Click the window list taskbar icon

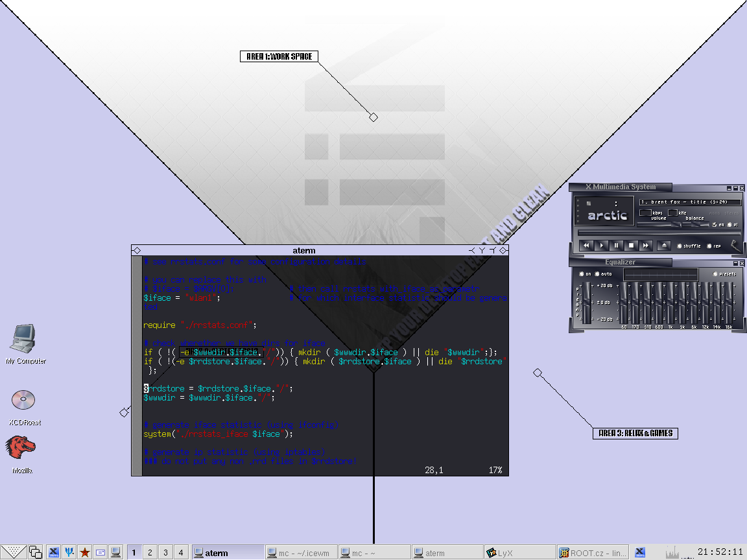pos(35,552)
